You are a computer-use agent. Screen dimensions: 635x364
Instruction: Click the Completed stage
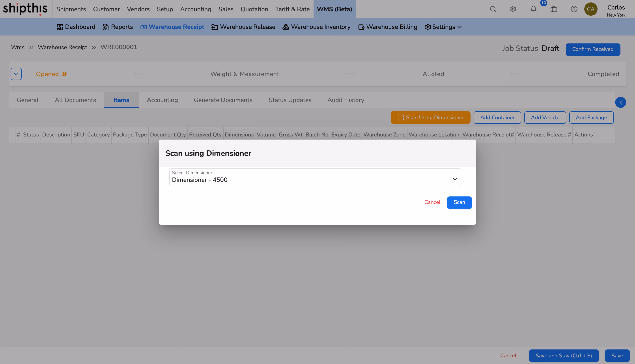pyautogui.click(x=603, y=74)
